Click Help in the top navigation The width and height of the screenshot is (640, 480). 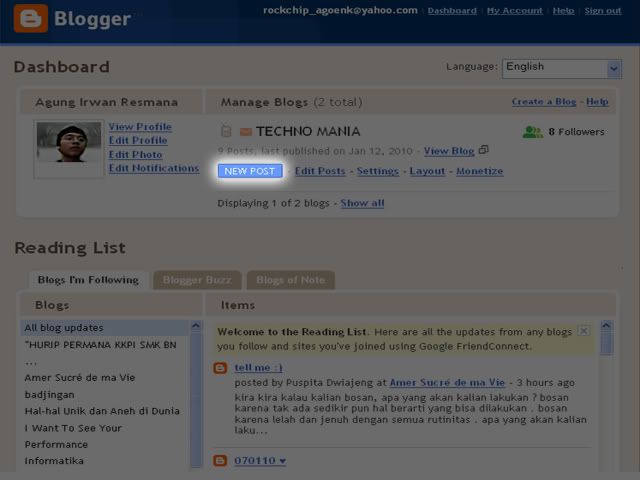563,11
